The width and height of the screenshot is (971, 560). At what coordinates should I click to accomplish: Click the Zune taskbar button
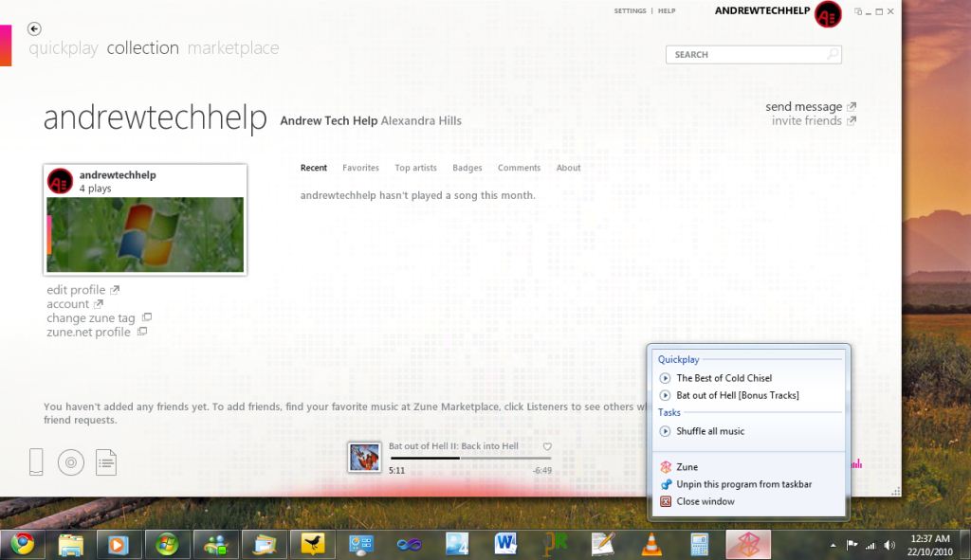tap(748, 545)
